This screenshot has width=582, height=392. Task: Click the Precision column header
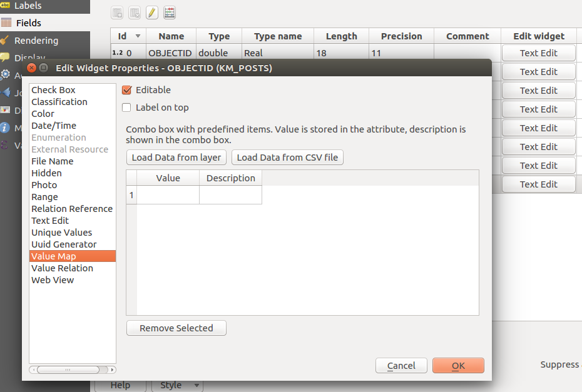tap(401, 36)
